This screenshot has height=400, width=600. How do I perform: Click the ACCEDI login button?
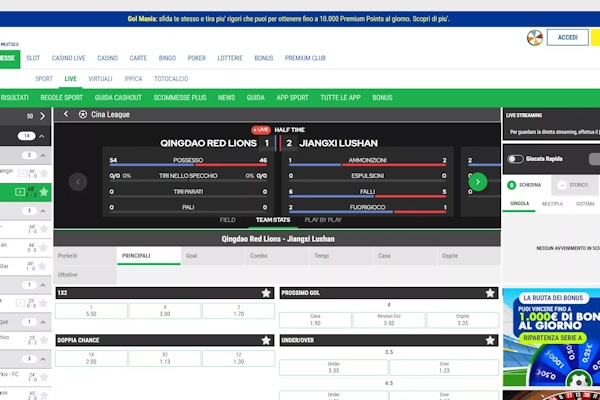(567, 38)
